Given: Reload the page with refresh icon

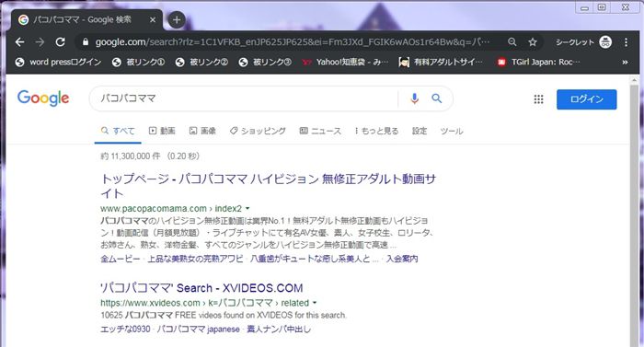Looking at the screenshot, I should pyautogui.click(x=61, y=42).
